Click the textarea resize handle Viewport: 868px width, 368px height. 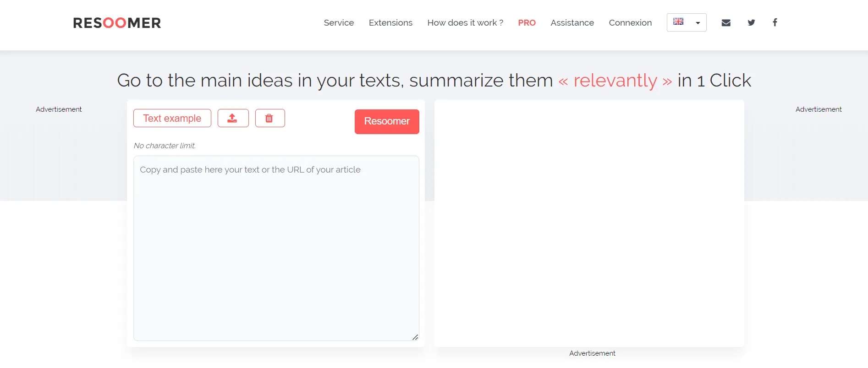415,337
